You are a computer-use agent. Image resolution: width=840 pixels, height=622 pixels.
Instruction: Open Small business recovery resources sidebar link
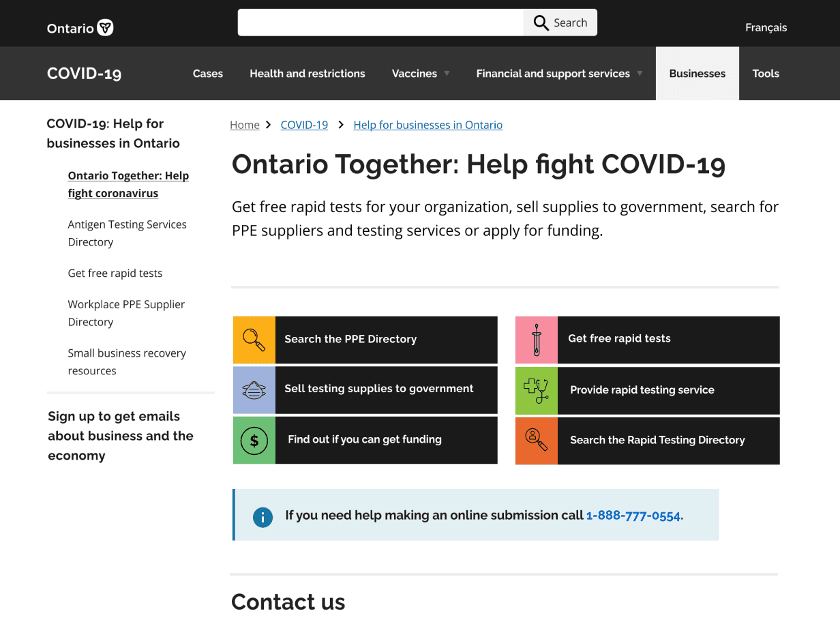pyautogui.click(x=127, y=362)
